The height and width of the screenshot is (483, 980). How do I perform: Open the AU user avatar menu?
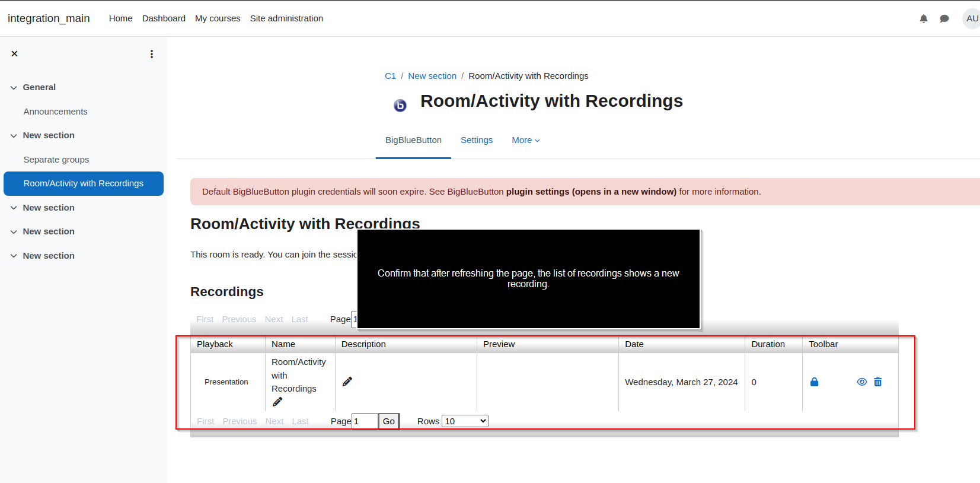972,18
